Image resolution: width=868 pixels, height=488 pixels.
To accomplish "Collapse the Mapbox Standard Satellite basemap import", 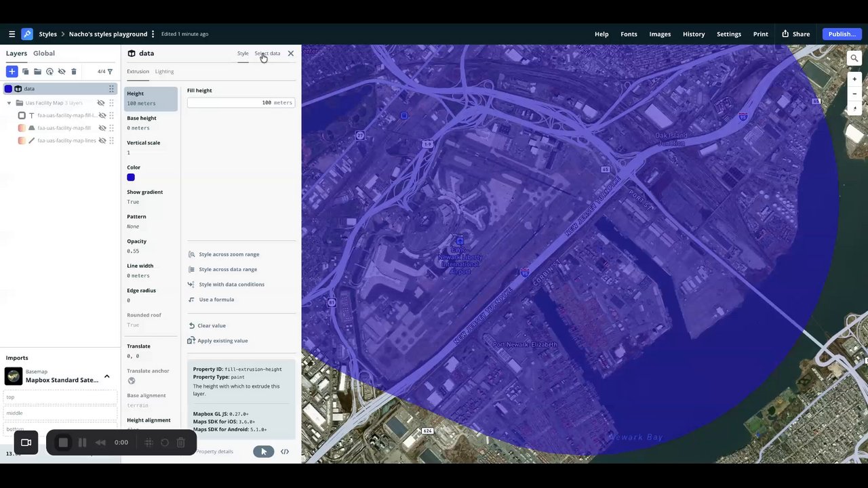I will pyautogui.click(x=106, y=377).
